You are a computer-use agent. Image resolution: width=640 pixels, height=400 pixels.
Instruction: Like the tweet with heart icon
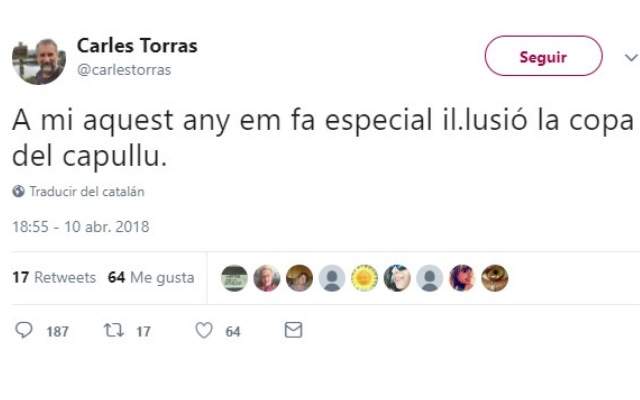(x=204, y=330)
